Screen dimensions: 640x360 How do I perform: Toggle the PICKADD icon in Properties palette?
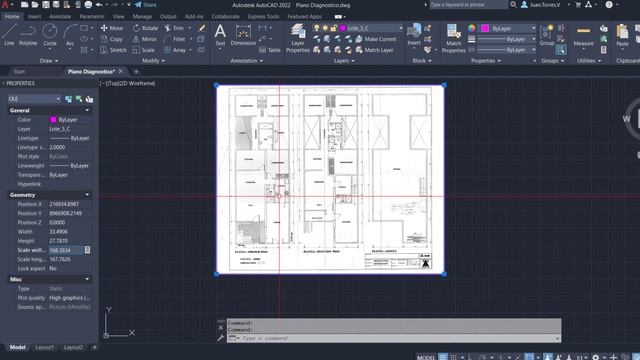click(x=69, y=99)
